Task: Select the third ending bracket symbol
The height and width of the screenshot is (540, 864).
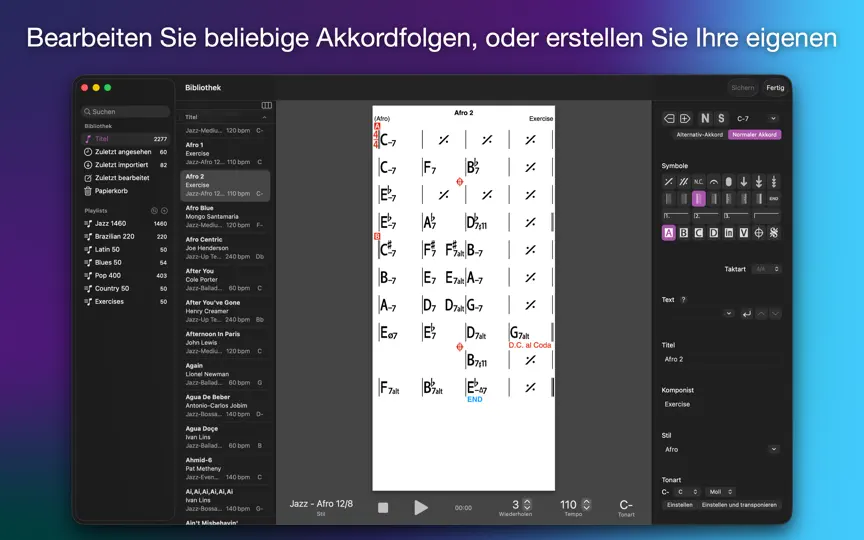Action: click(736, 216)
